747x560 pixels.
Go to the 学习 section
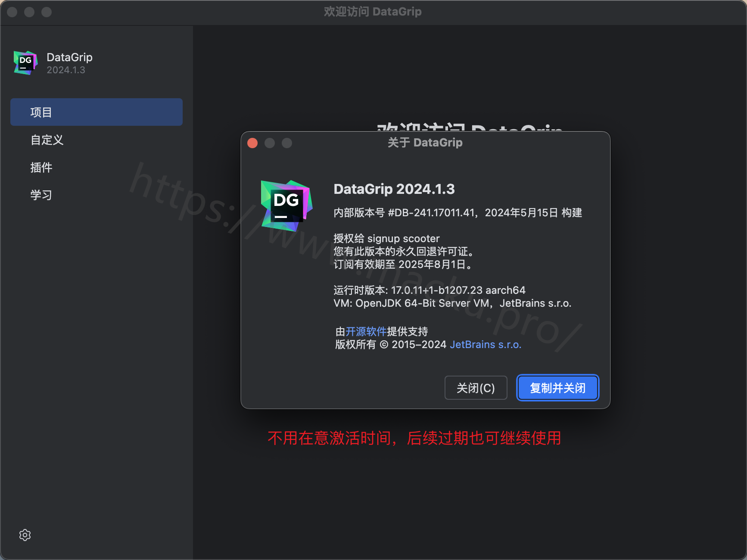tap(41, 195)
